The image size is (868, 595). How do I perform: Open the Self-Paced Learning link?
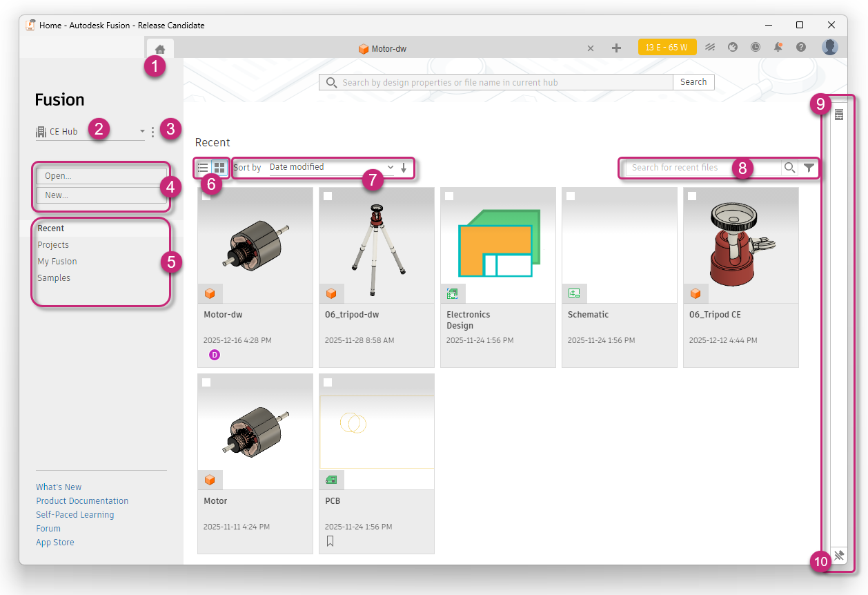75,515
